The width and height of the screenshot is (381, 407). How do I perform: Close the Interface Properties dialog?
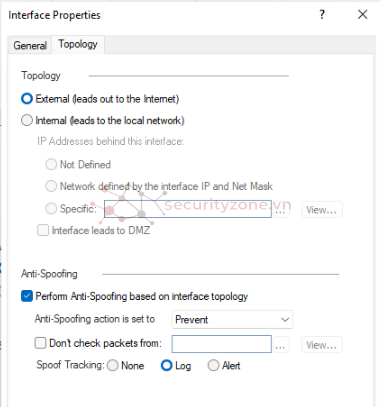pyautogui.click(x=362, y=15)
